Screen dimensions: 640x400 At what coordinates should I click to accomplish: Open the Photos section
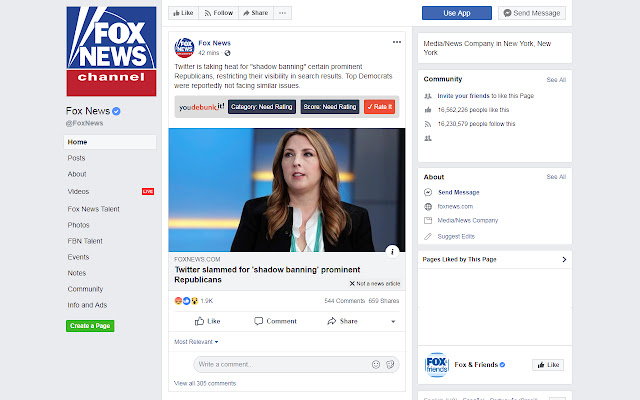pos(78,225)
